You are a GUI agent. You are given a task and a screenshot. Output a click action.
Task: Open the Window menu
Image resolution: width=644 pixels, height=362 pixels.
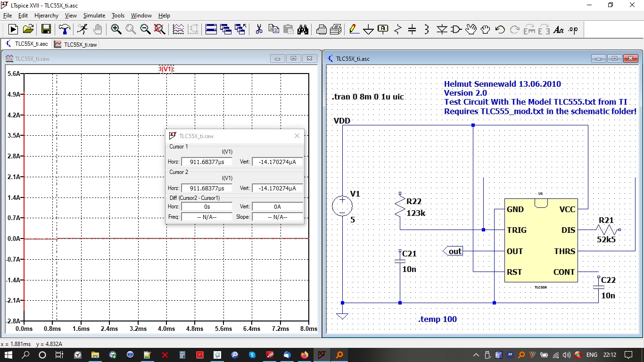click(x=141, y=16)
